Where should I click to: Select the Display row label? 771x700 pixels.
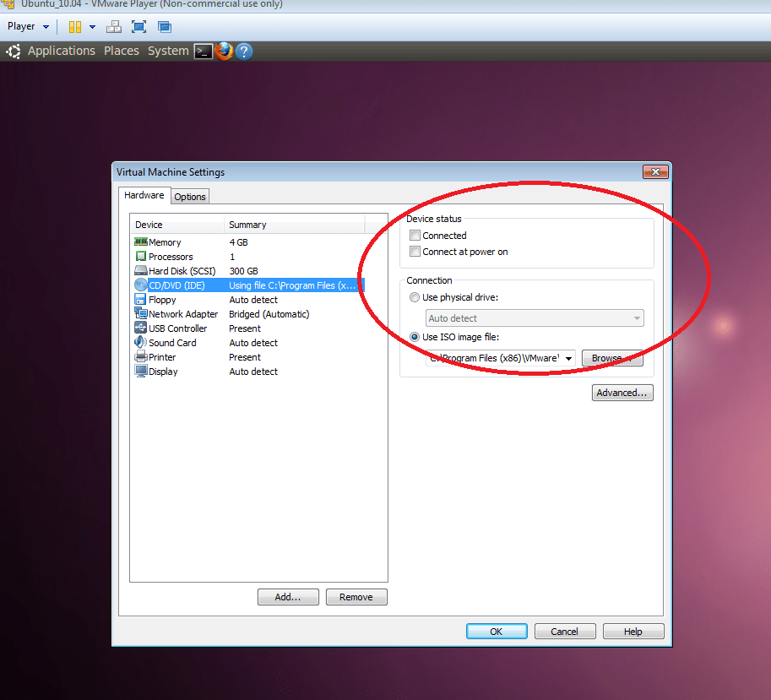[163, 372]
